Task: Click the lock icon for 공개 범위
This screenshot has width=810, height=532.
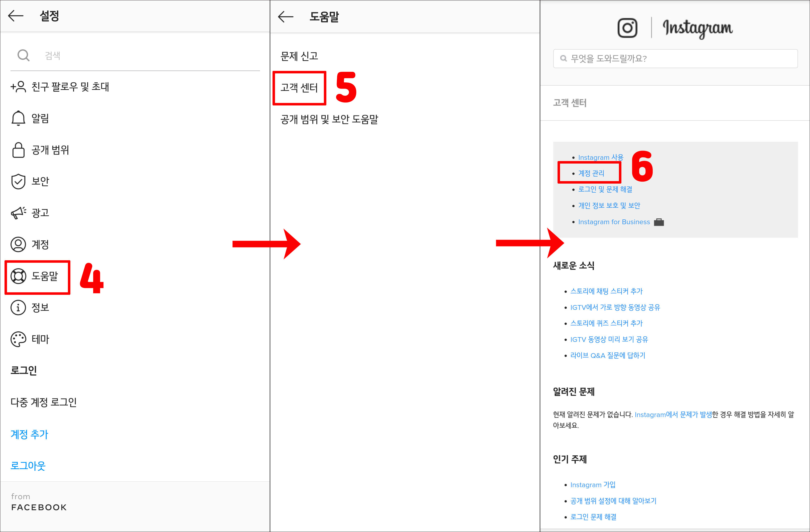Action: pyautogui.click(x=18, y=150)
